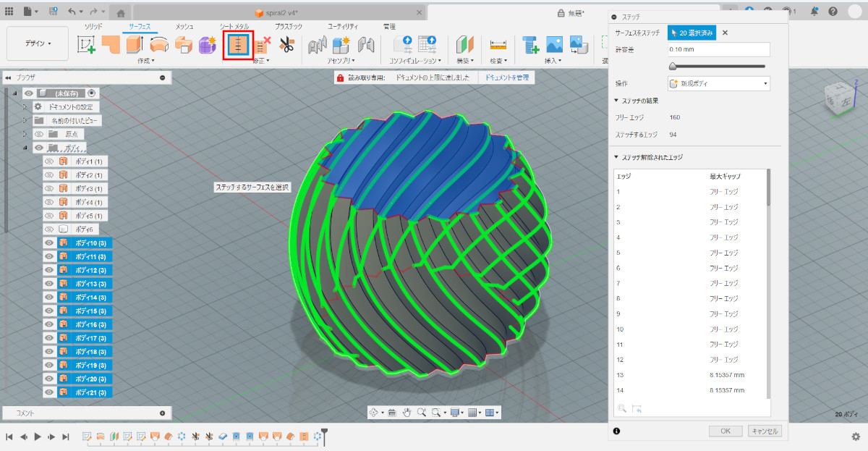
Task: Open the timeline settings gear
Action: click(x=856, y=437)
